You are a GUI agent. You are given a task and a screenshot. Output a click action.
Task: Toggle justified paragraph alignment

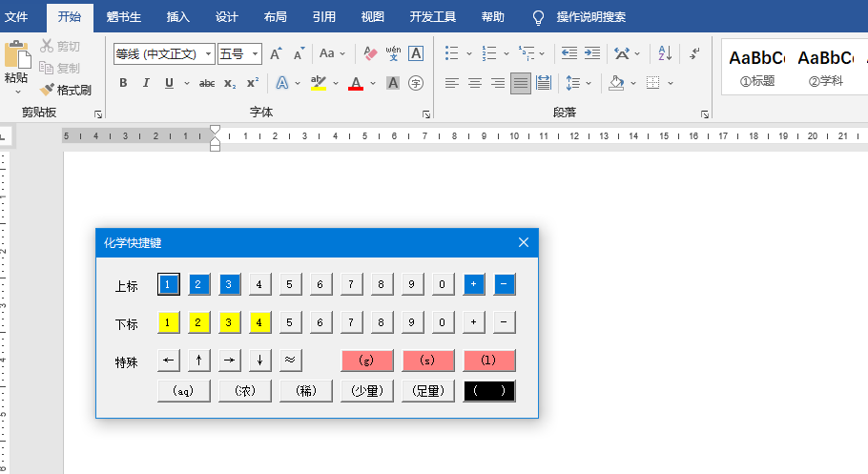pyautogui.click(x=521, y=84)
